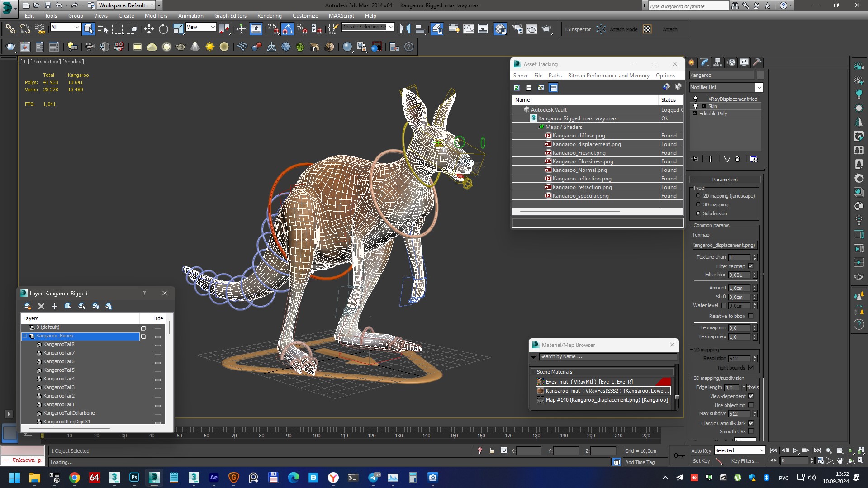Click the Set Key button

coord(701,461)
